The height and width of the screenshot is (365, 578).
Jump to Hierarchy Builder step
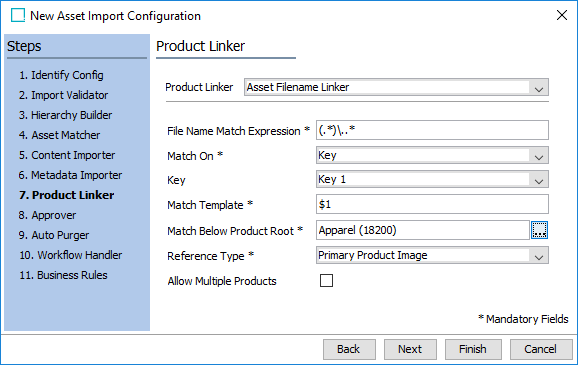pyautogui.click(x=65, y=115)
